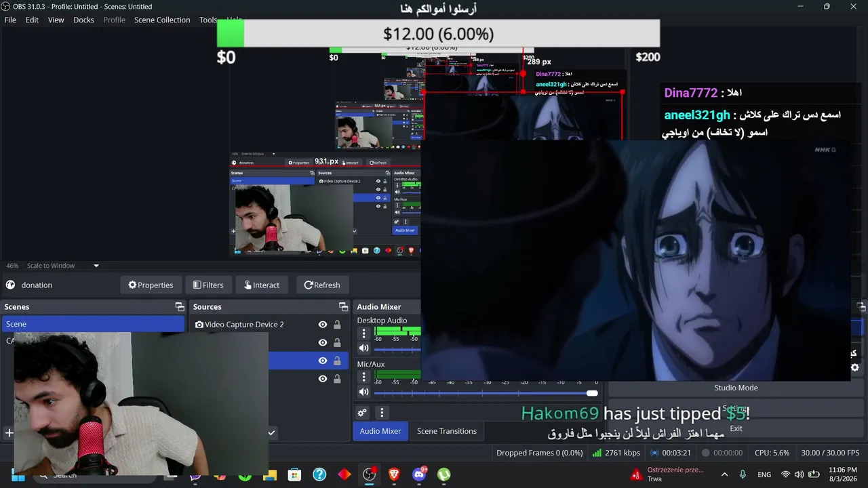Open the Wi-Fi network tray icon
868x488 pixels.
click(x=785, y=474)
